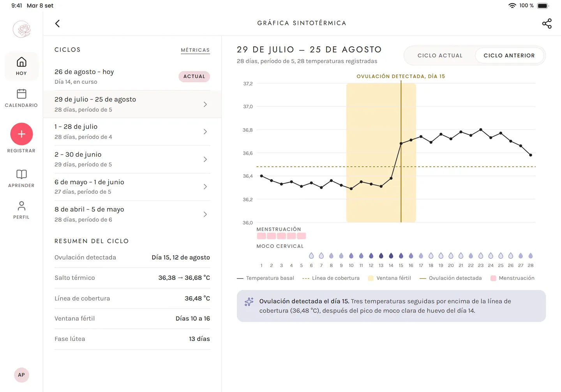Click the 'Ovulación detectada, día 15' chart label
Screen dimensions: 561x392
401,76
